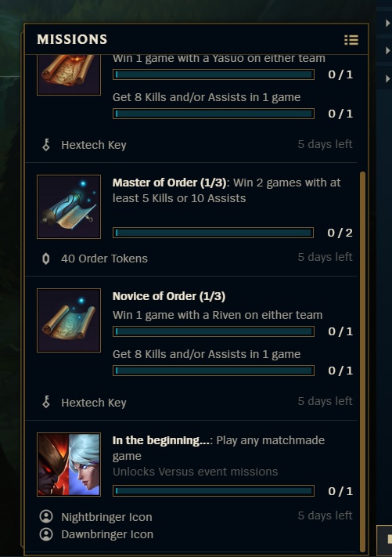Select the Novice of Order (1/3) title
392x557 pixels.
point(169,296)
